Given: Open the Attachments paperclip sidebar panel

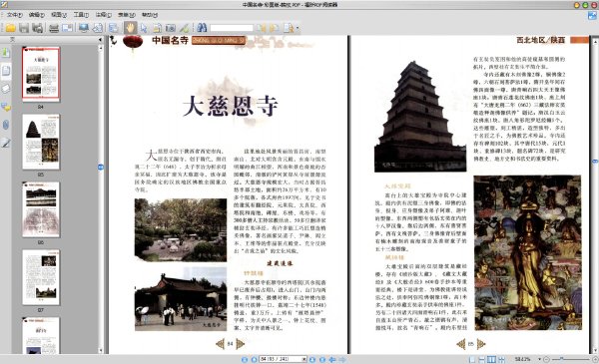Looking at the screenshot, I should coord(6,125).
